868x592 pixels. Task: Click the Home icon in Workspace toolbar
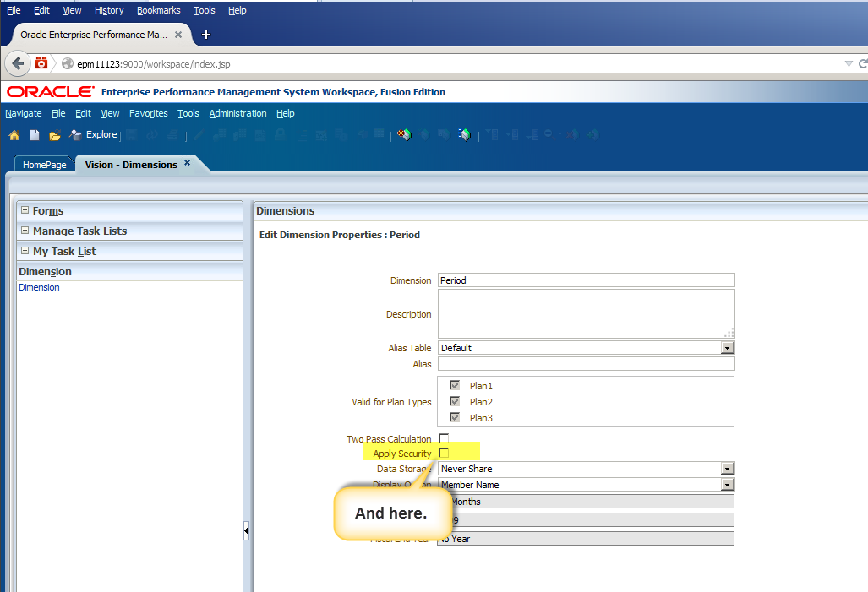pyautogui.click(x=14, y=135)
